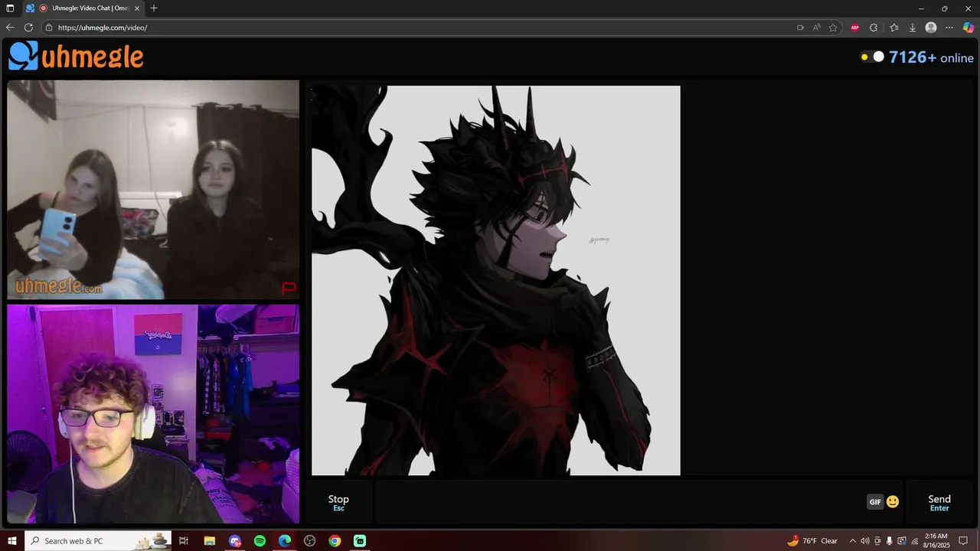Click the Uhmegle logo
This screenshot has width=980, height=551.
pos(76,56)
